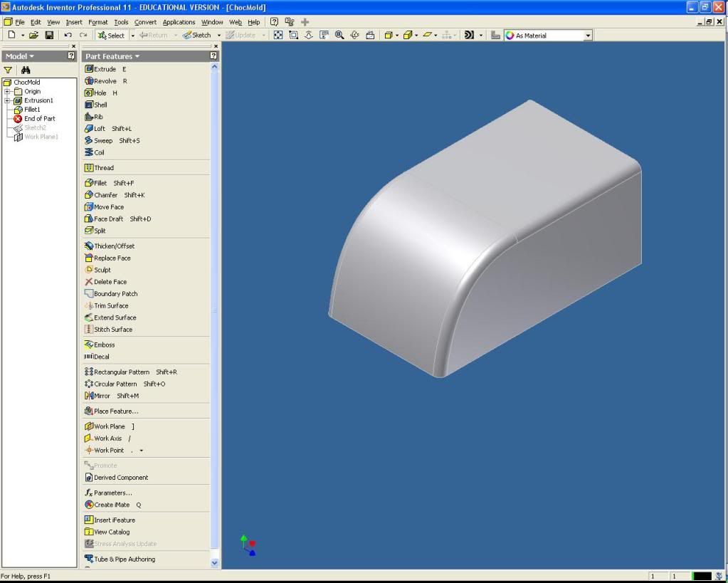This screenshot has height=583, width=728.
Task: Click the binoculars find icon
Action: click(x=26, y=70)
